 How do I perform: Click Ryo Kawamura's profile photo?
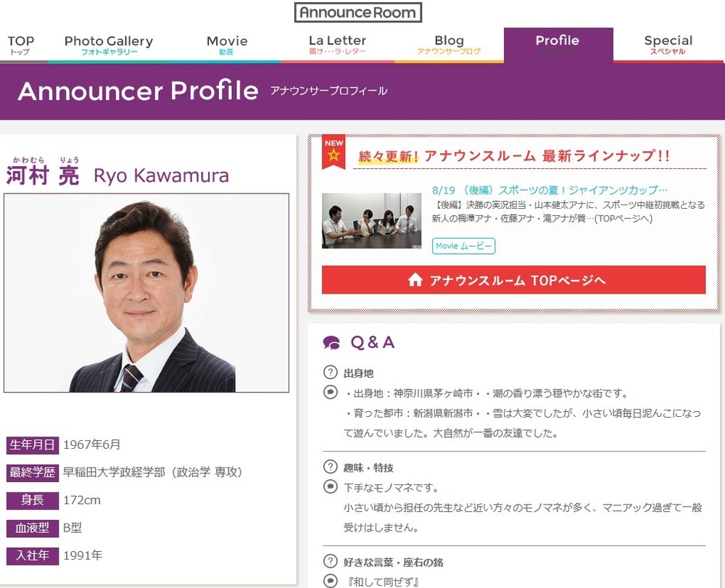[x=146, y=293]
